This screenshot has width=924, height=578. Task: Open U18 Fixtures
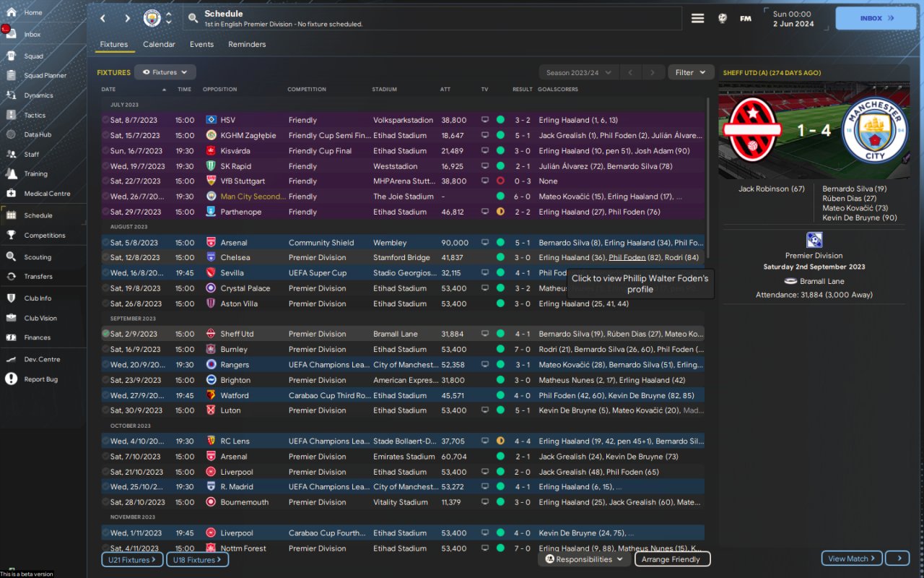coord(197,560)
